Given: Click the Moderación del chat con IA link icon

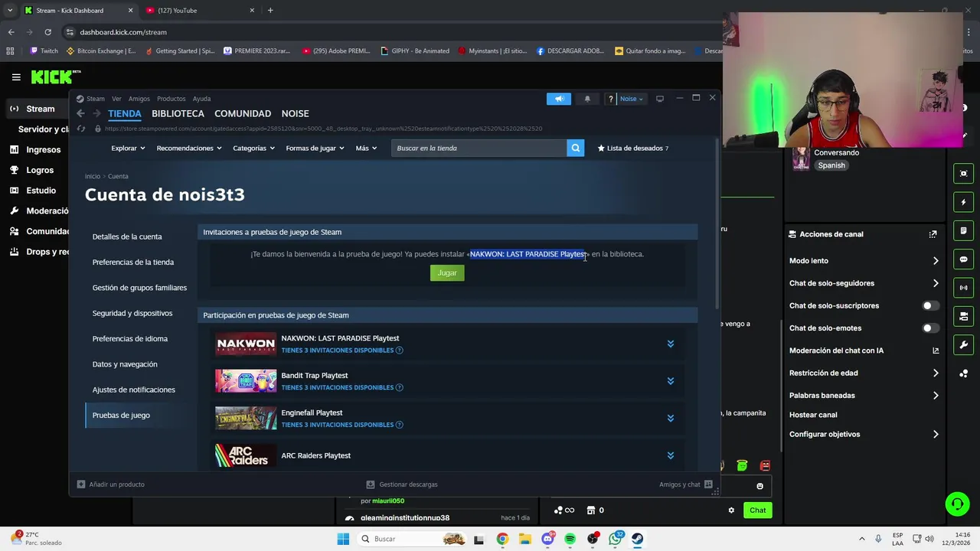Looking at the screenshot, I should tap(935, 350).
